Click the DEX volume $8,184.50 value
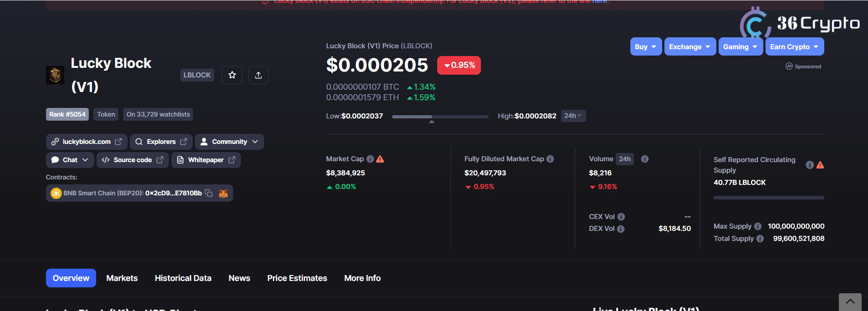Screen dimensions: 868x311 point(674,229)
